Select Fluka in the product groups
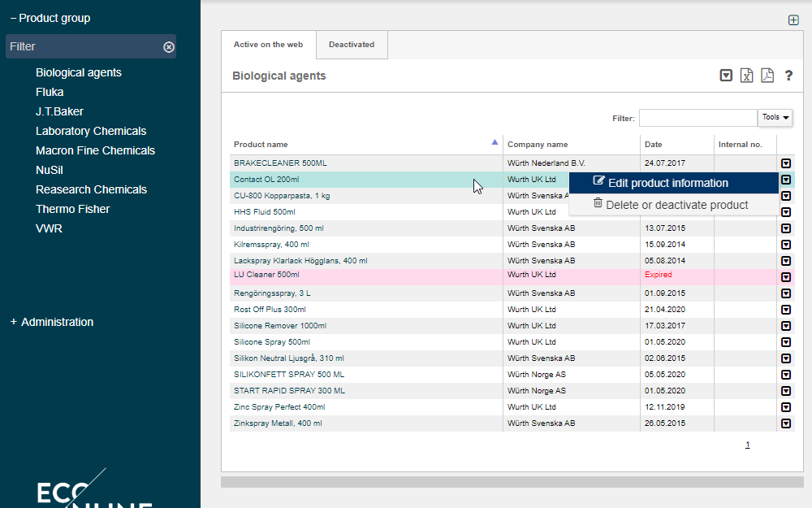 (x=50, y=93)
